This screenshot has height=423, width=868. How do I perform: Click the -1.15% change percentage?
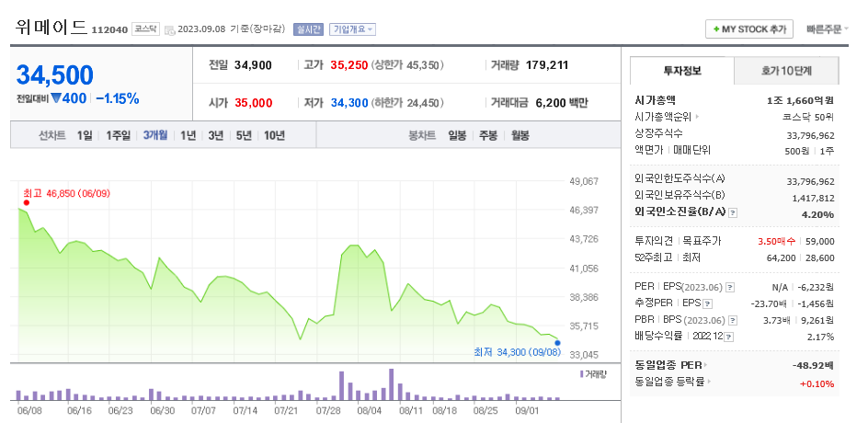click(118, 98)
